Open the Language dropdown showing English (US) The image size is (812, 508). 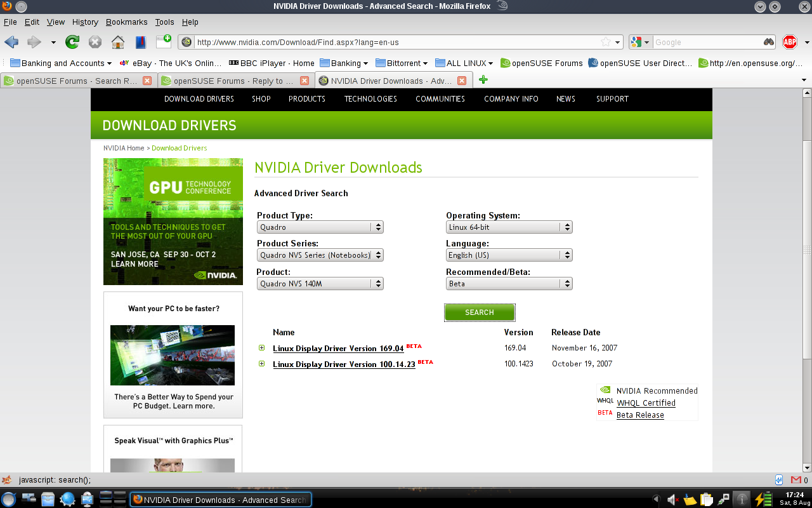point(509,255)
